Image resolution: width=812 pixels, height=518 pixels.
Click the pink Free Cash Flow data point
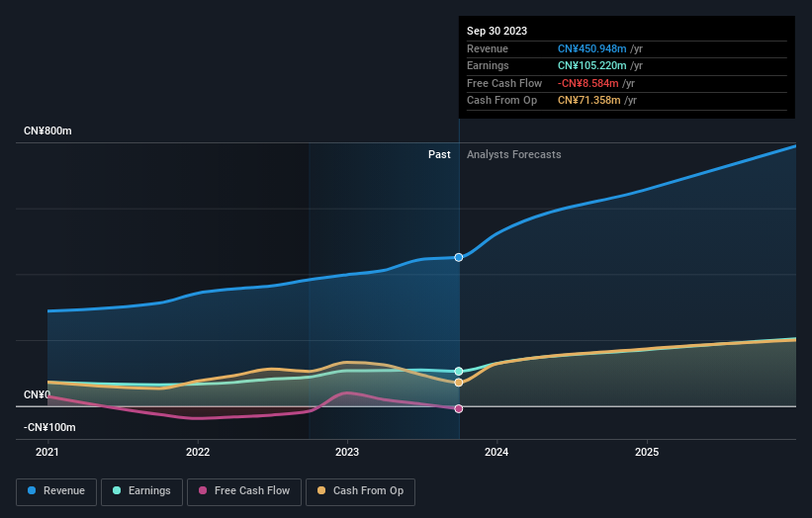pyautogui.click(x=459, y=409)
